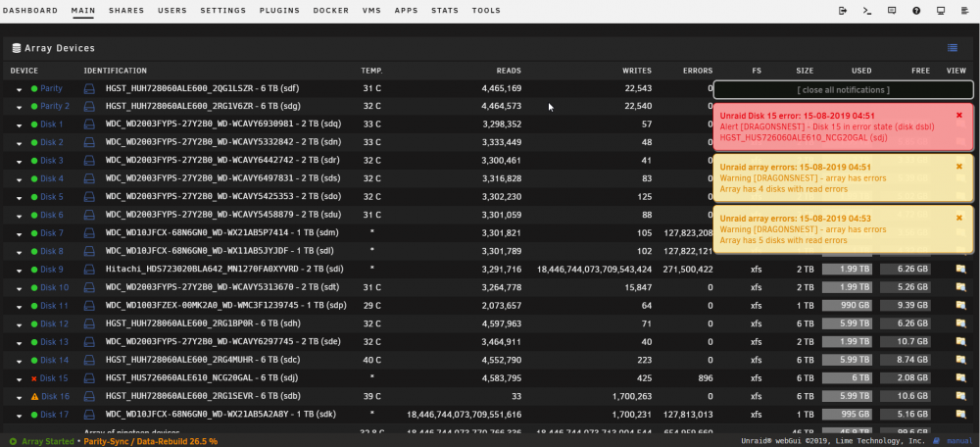Click the red X status icon on Disk 15

[34, 378]
